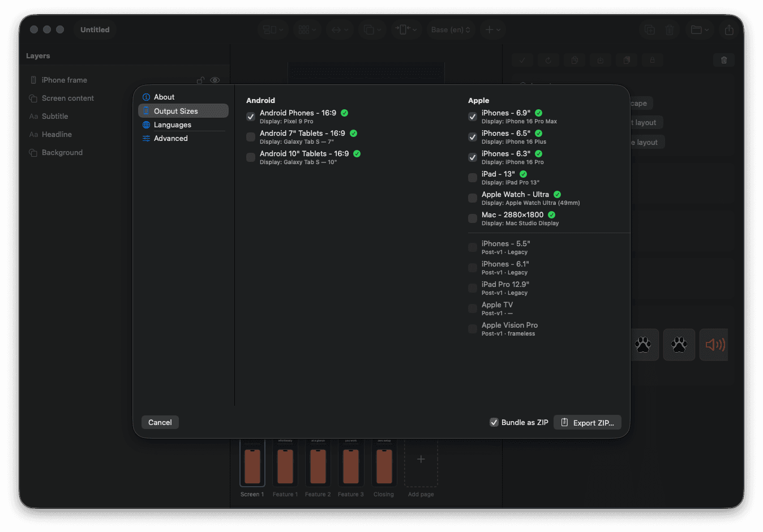Open the About section in the dialog sidebar
The width and height of the screenshot is (763, 532).
(183, 97)
